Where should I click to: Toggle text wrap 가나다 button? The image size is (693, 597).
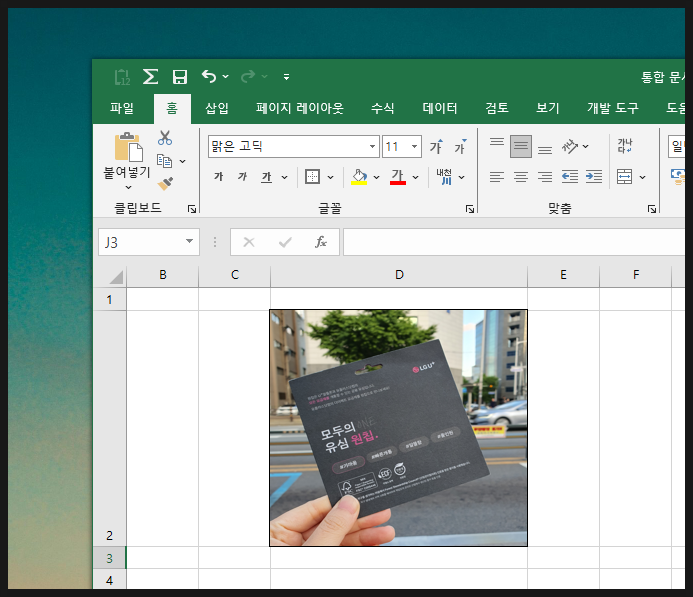(x=624, y=146)
